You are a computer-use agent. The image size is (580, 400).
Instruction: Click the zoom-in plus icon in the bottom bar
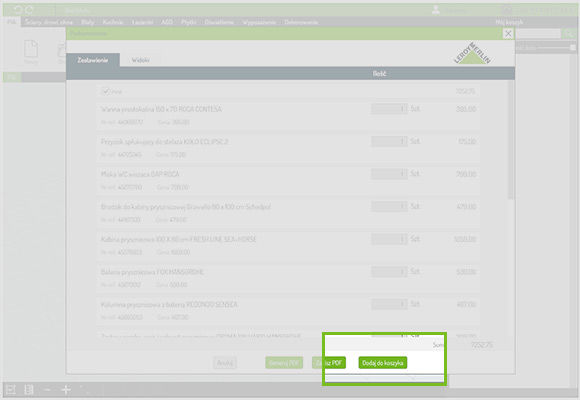pyautogui.click(x=65, y=390)
